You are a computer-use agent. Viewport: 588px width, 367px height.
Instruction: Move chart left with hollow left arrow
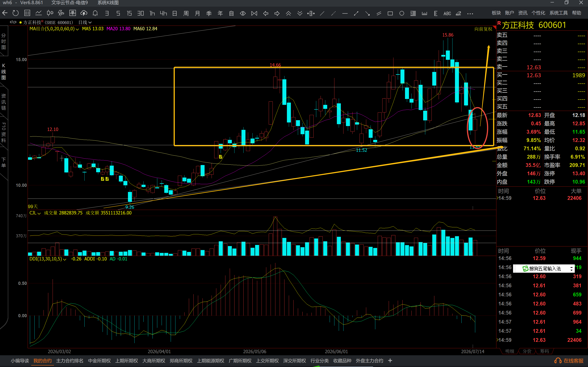click(266, 13)
